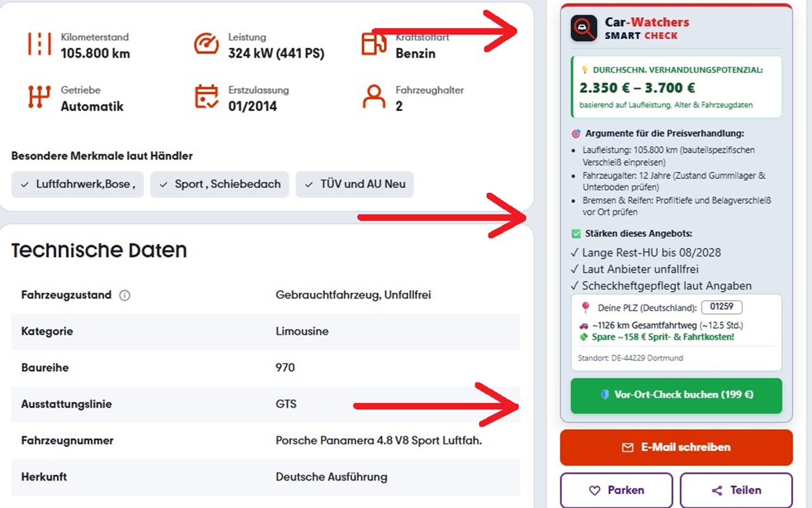Click the Spare ~158 € Sprit- & Fahrtkosten text
Screen dimensions: 812x508
pos(662,337)
